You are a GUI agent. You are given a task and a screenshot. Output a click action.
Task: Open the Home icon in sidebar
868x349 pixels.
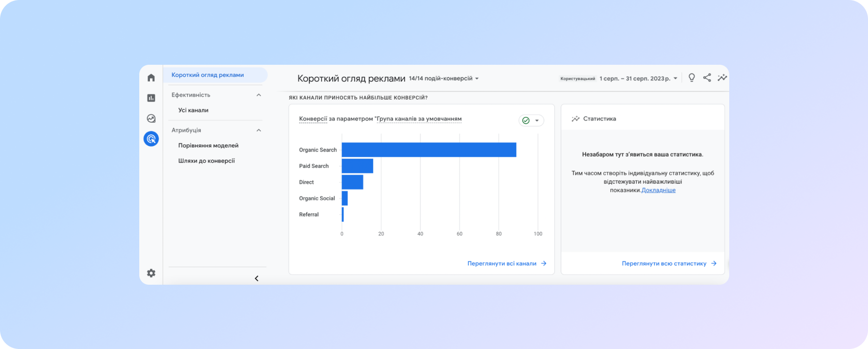[x=151, y=78]
